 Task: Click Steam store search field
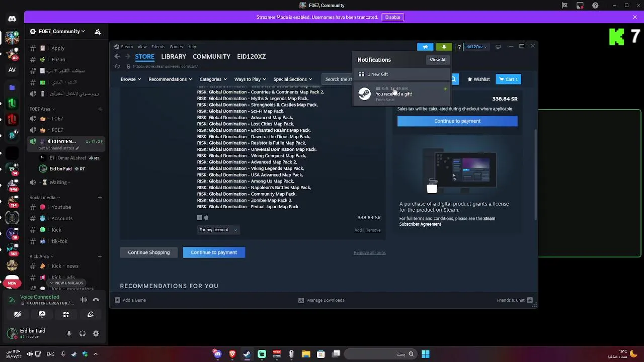pyautogui.click(x=338, y=79)
